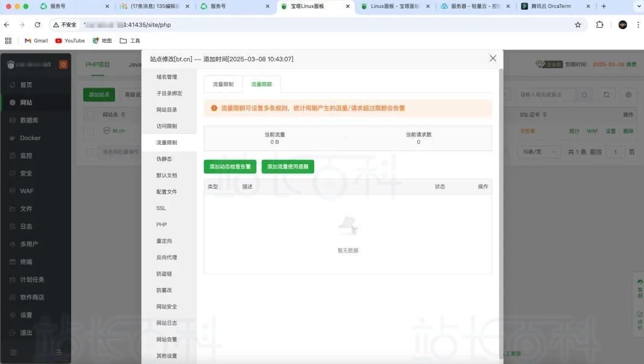Click gear settings icon in site toolbar
The image size is (644, 364).
[x=628, y=95]
